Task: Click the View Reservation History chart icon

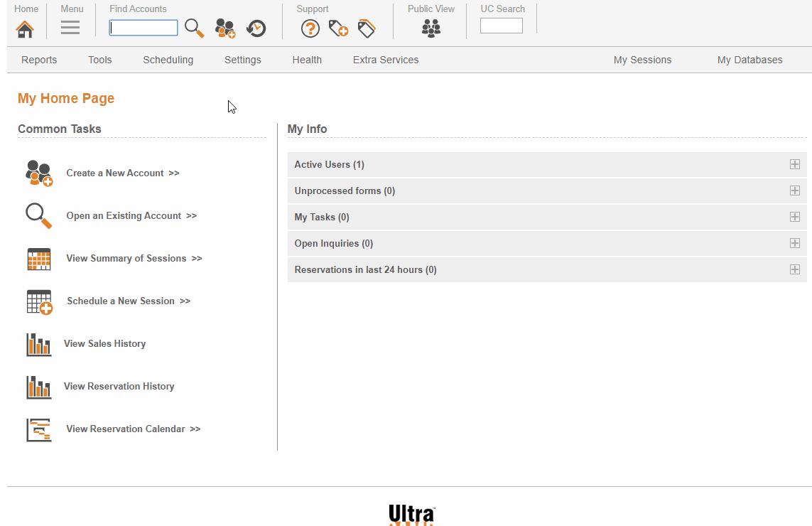Action: pos(39,387)
